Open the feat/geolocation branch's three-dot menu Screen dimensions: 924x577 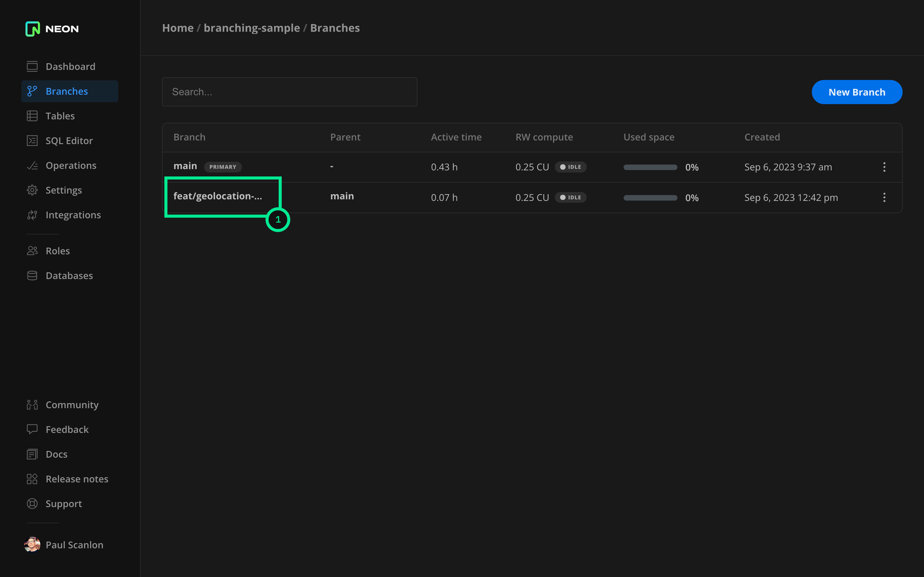pyautogui.click(x=884, y=197)
